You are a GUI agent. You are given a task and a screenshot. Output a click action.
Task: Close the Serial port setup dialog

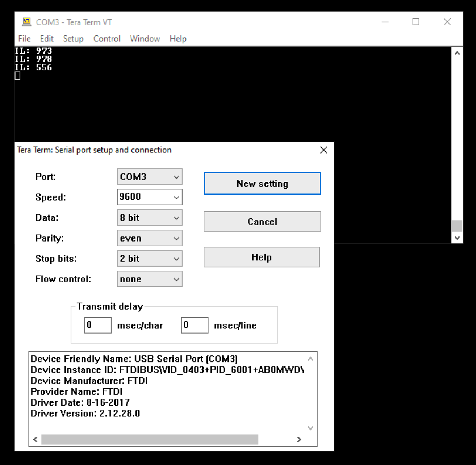coord(324,150)
